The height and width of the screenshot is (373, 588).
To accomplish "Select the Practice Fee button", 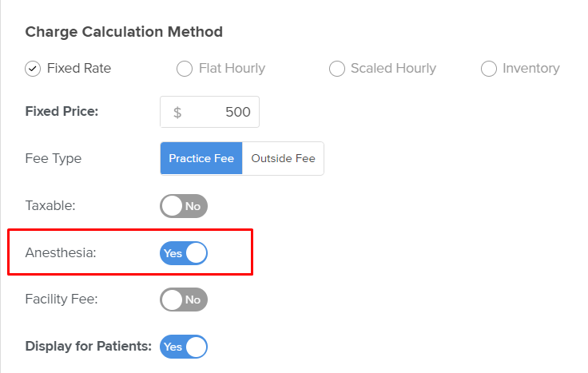I will (x=201, y=159).
